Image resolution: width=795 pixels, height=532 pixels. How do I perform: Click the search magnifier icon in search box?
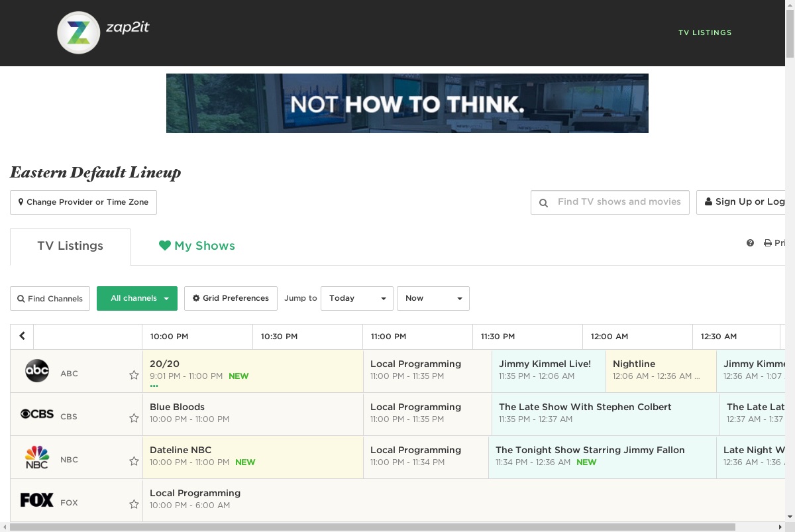tap(543, 203)
